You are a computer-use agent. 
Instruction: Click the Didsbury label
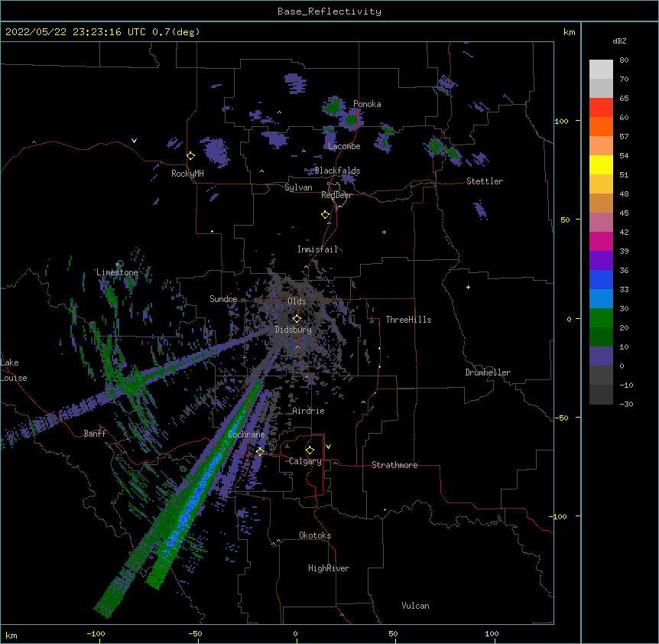pyautogui.click(x=294, y=330)
